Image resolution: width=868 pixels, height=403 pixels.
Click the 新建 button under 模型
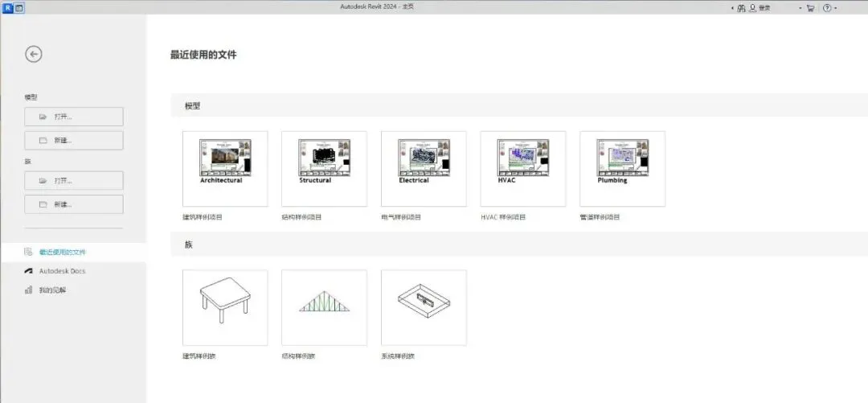click(74, 140)
